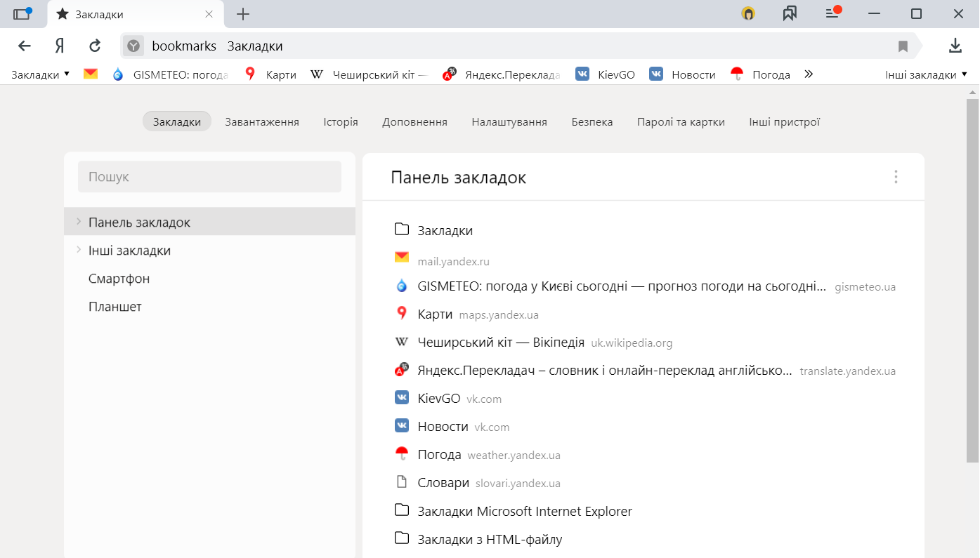Viewport: 980px width, 558px height.
Task: Expand the Інші закладки tree arrow
Action: click(78, 250)
